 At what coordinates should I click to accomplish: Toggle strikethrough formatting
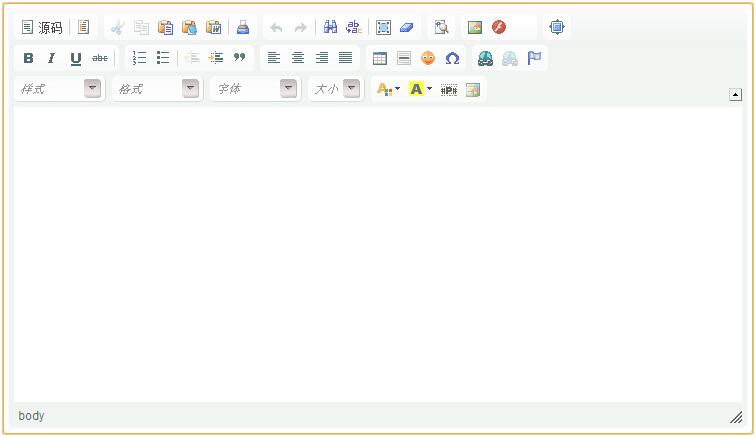tap(100, 58)
